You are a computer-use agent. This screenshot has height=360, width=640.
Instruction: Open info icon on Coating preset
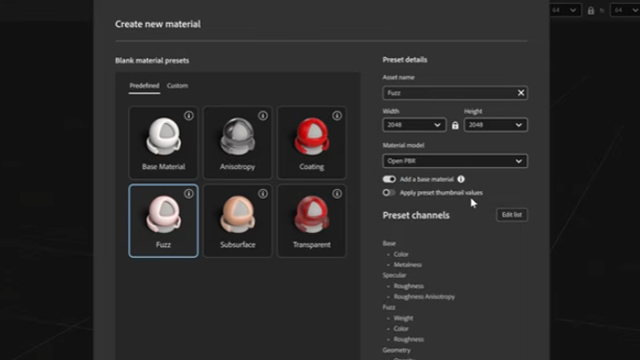pyautogui.click(x=337, y=116)
